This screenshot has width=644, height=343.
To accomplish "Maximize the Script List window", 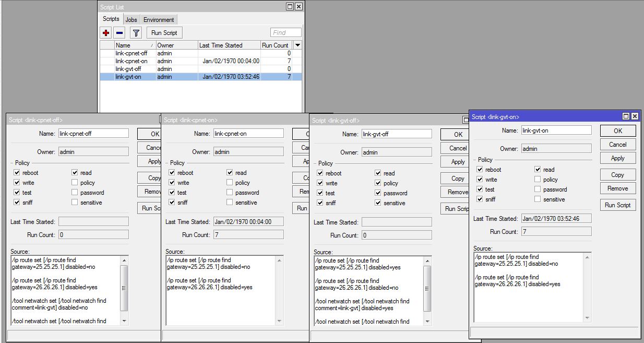I will coord(290,7).
